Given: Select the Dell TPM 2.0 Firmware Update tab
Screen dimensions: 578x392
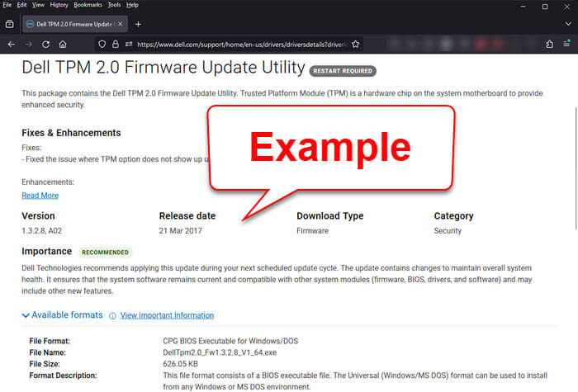Looking at the screenshot, I should pyautogui.click(x=75, y=24).
